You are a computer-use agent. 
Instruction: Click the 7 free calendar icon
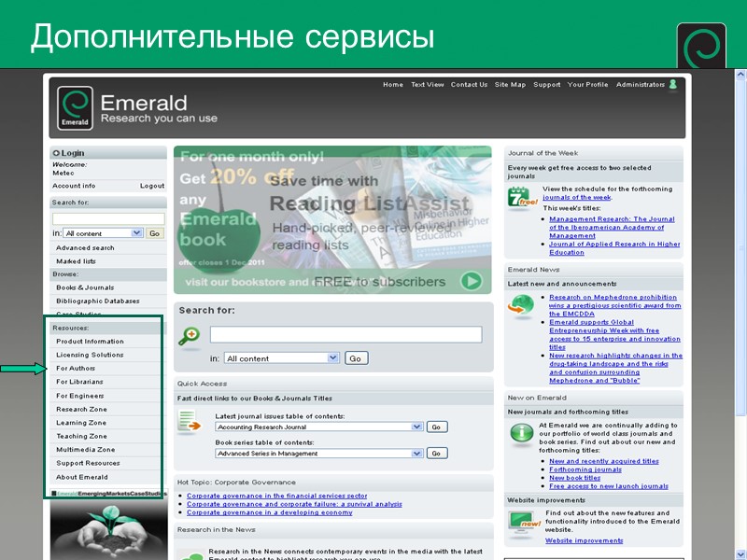click(522, 198)
